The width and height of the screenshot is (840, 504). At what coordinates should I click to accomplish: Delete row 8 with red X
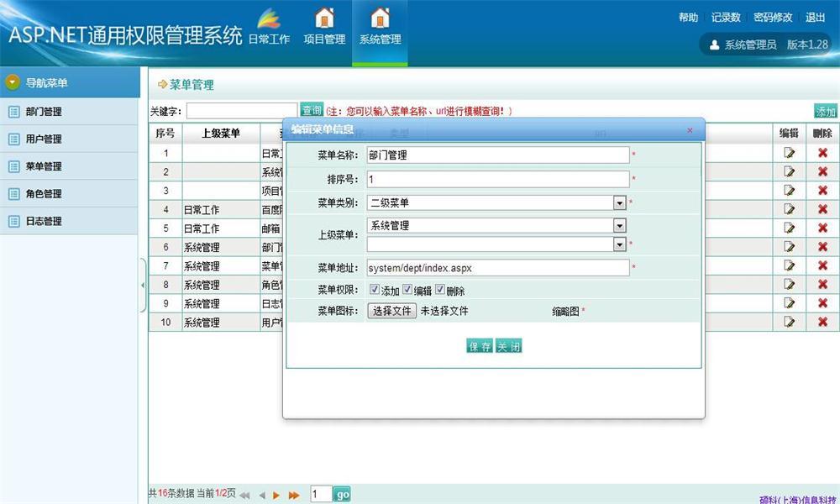click(823, 284)
